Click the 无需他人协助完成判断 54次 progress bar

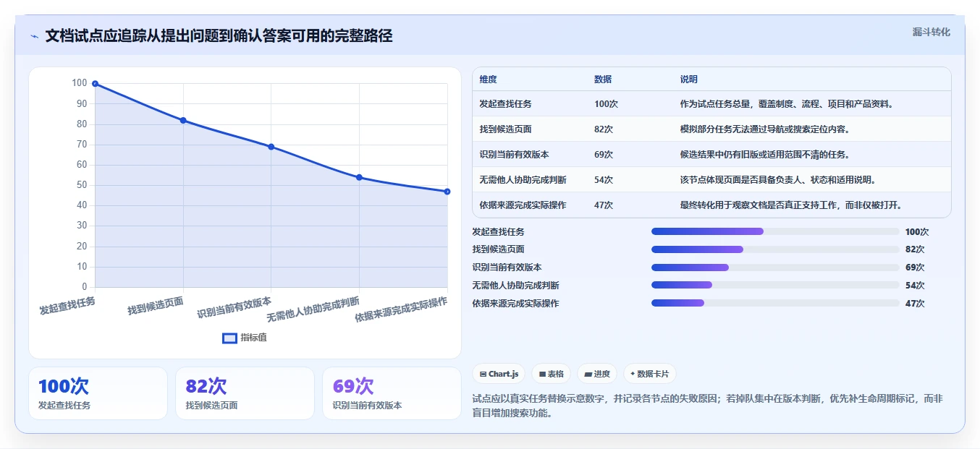tap(775, 286)
